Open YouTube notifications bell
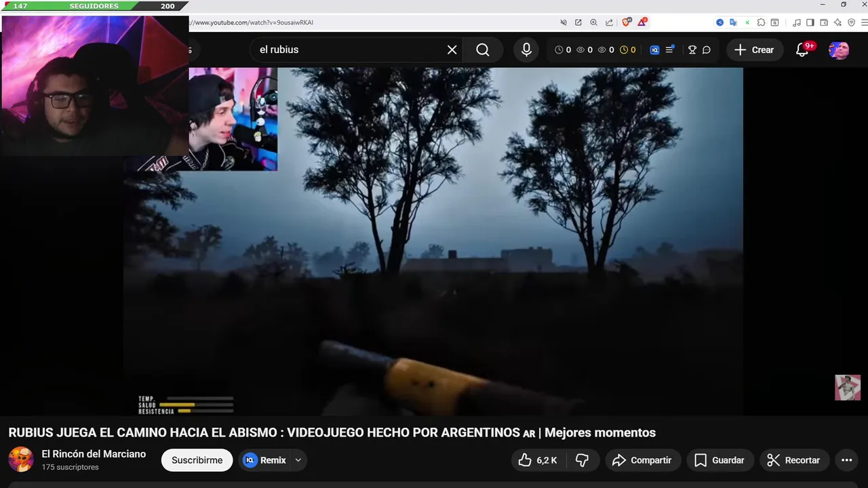Image resolution: width=868 pixels, height=488 pixels. [x=803, y=49]
